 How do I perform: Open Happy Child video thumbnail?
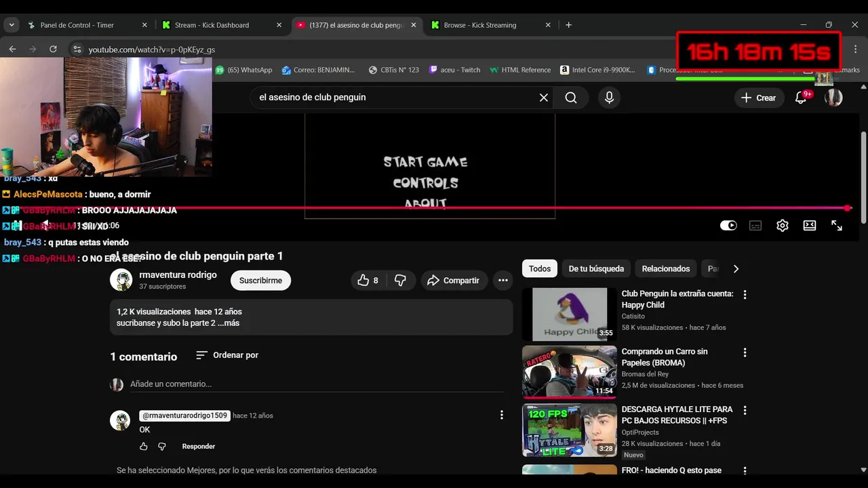(x=570, y=314)
